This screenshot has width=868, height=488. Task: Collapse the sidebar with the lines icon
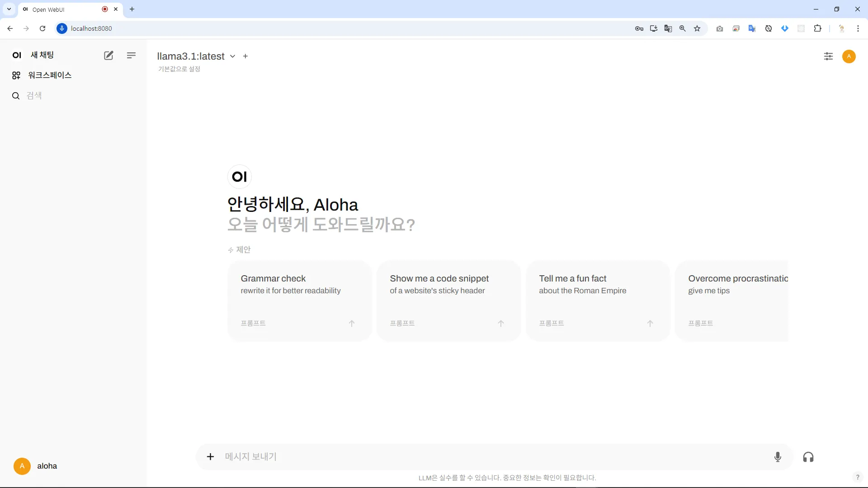(x=131, y=55)
